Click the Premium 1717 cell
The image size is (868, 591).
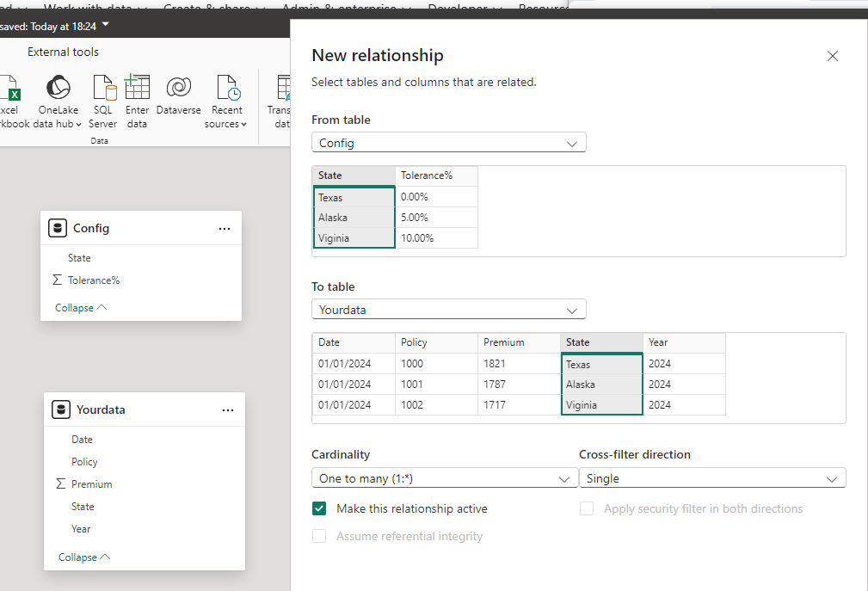[x=519, y=404]
